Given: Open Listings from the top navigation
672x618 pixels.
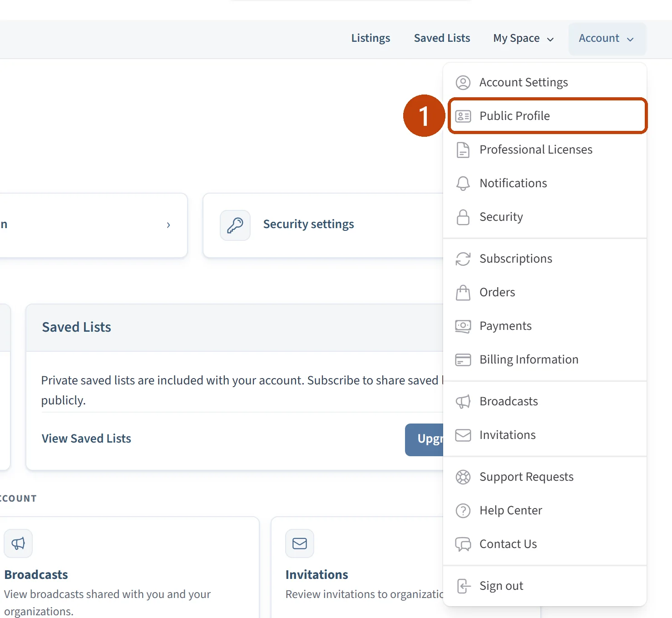Looking at the screenshot, I should pos(371,38).
